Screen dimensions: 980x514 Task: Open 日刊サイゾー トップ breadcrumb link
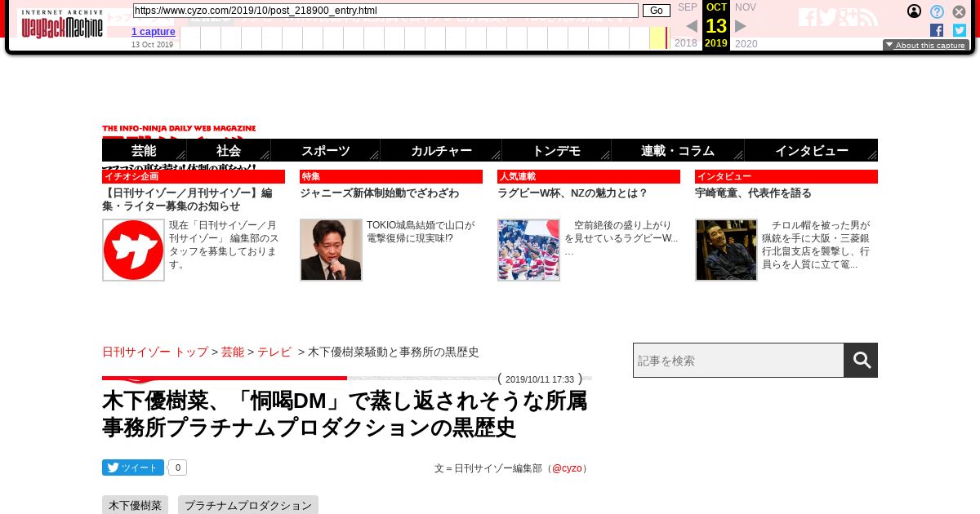coord(155,352)
